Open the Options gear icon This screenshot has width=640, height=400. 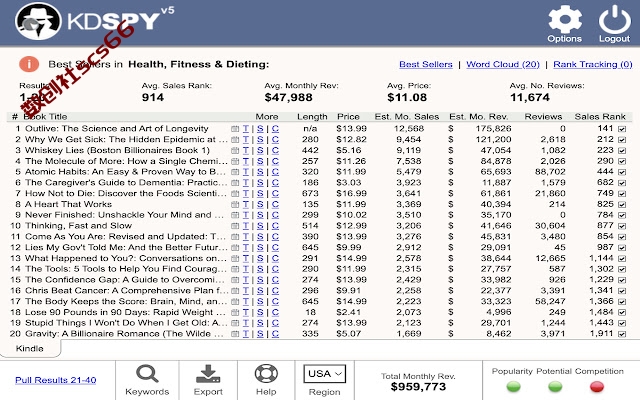pyautogui.click(x=564, y=19)
